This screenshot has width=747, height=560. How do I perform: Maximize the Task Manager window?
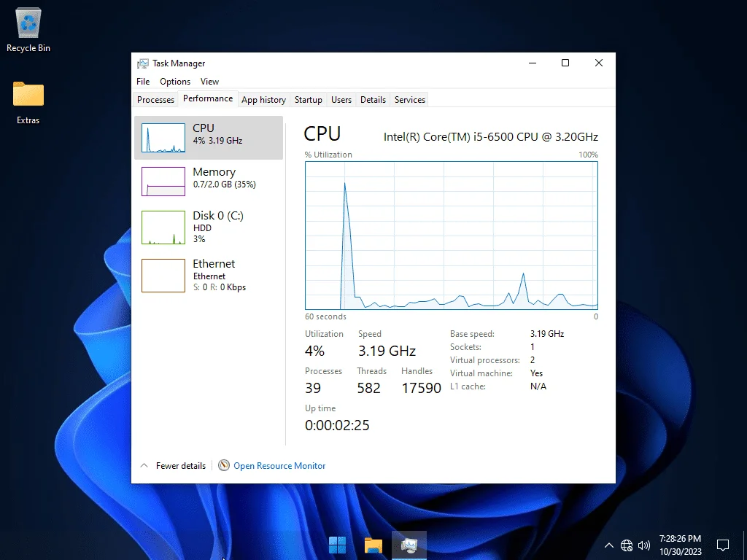point(565,63)
